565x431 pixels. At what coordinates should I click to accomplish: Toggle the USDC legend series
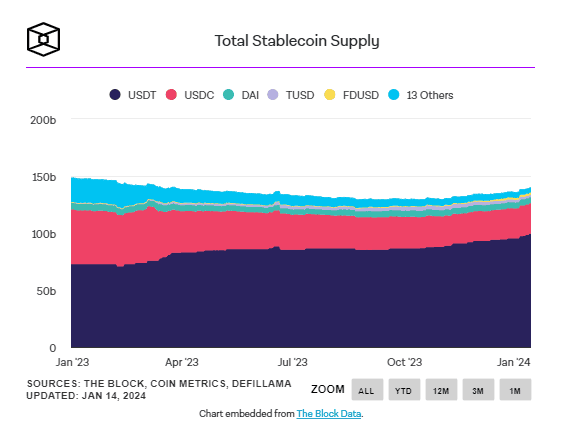[x=190, y=95]
